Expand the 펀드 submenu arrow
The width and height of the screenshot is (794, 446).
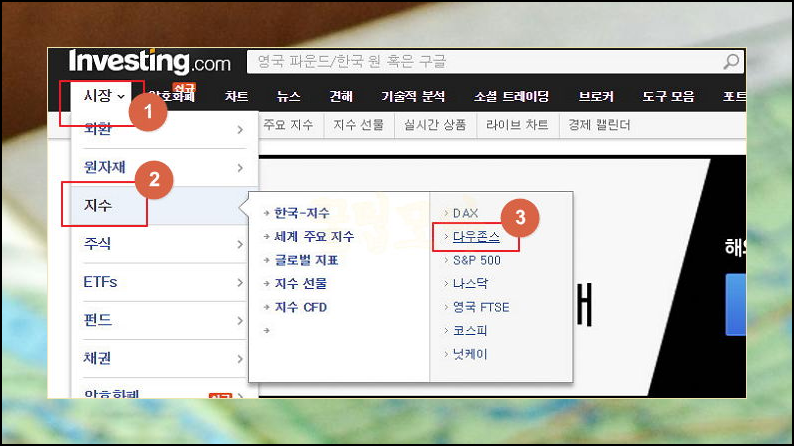point(240,320)
